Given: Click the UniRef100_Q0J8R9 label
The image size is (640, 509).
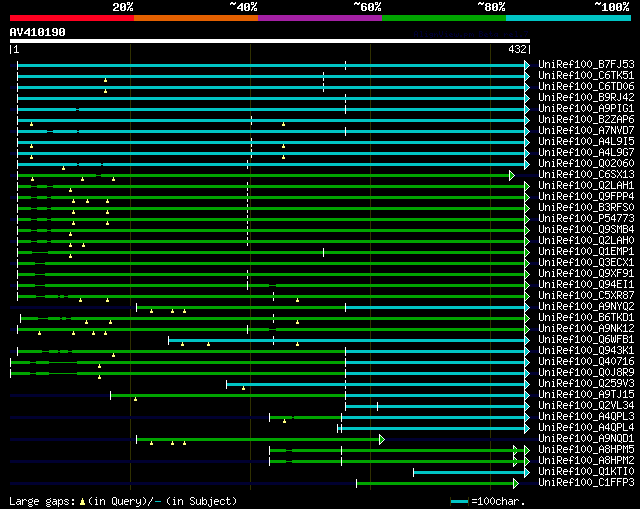Looking at the screenshot, I should coord(586,373).
